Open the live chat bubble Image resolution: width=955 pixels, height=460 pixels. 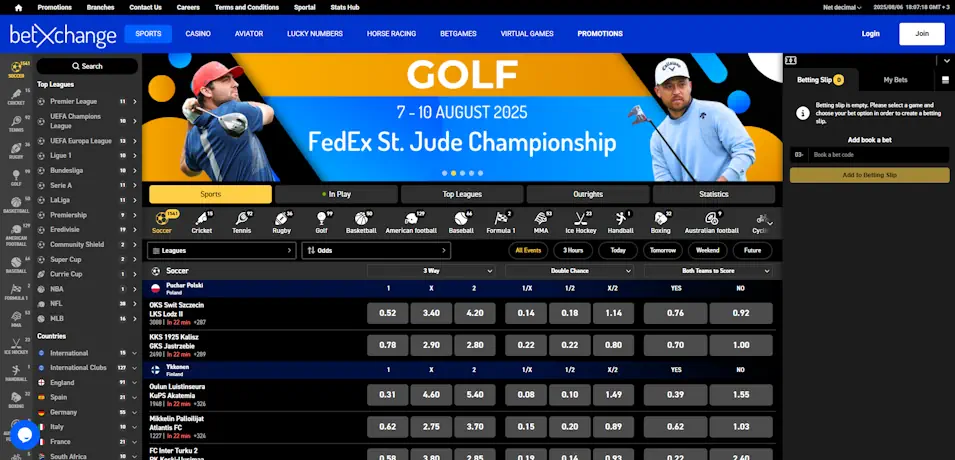pyautogui.click(x=24, y=434)
